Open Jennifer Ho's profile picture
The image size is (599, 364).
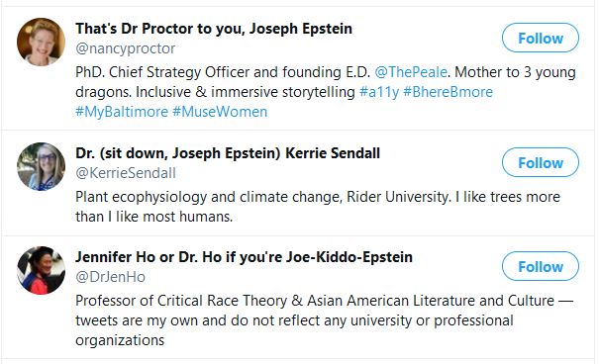pyautogui.click(x=41, y=270)
